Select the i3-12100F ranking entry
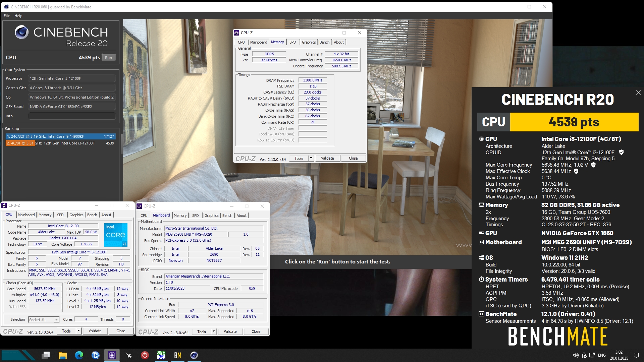The width and height of the screenshot is (644, 362). coord(61,143)
